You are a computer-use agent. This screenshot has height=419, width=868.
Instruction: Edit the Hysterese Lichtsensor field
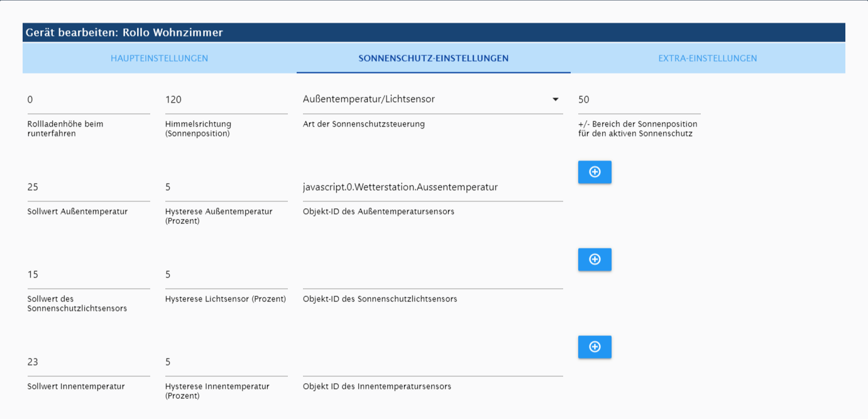[x=226, y=274]
